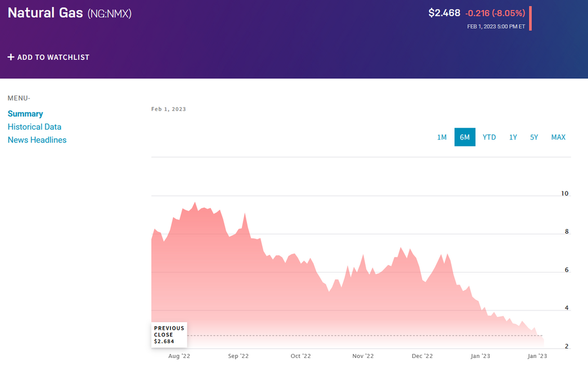Click the Natural Gas title heading
The height and width of the screenshot is (368, 588).
pos(45,13)
